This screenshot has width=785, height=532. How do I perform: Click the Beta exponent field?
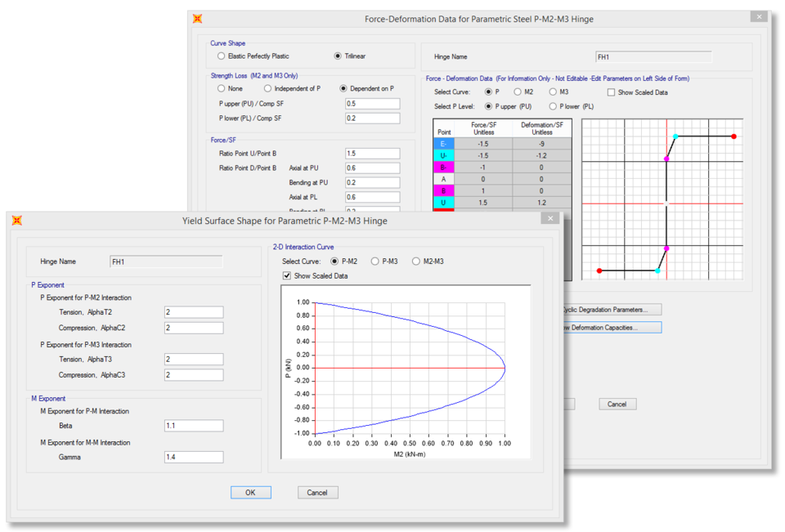(194, 426)
